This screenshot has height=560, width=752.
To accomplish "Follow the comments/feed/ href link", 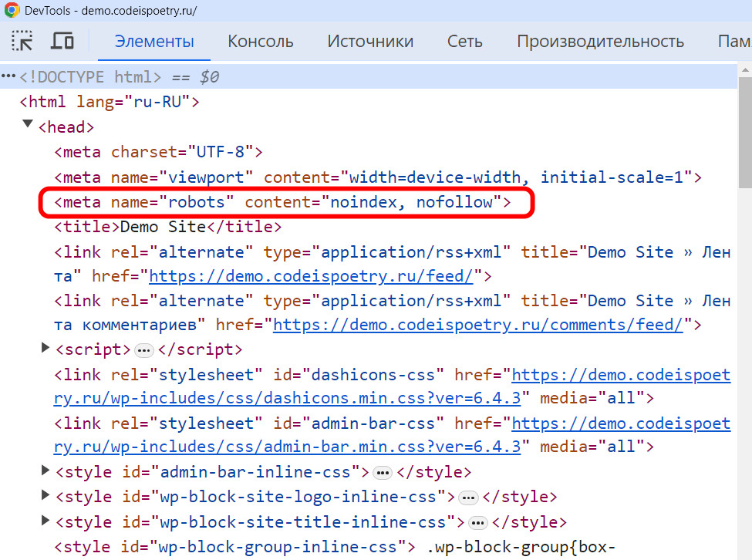I will 477,325.
